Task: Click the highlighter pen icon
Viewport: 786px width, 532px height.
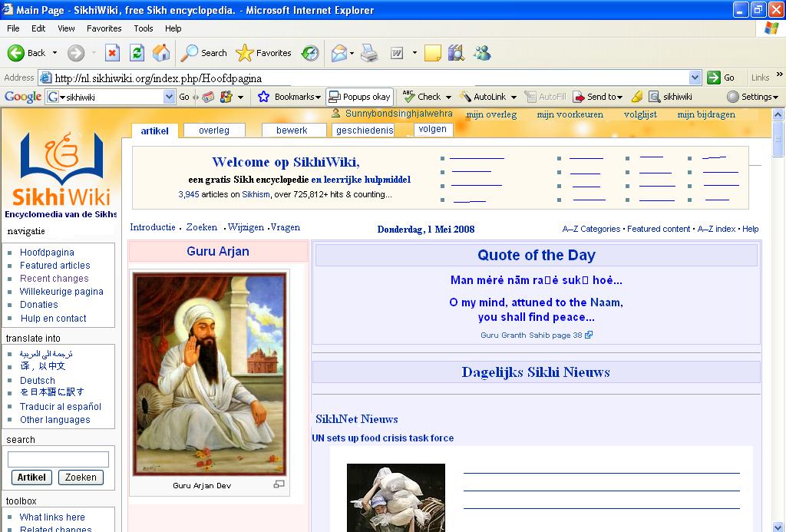Action: pos(636,97)
